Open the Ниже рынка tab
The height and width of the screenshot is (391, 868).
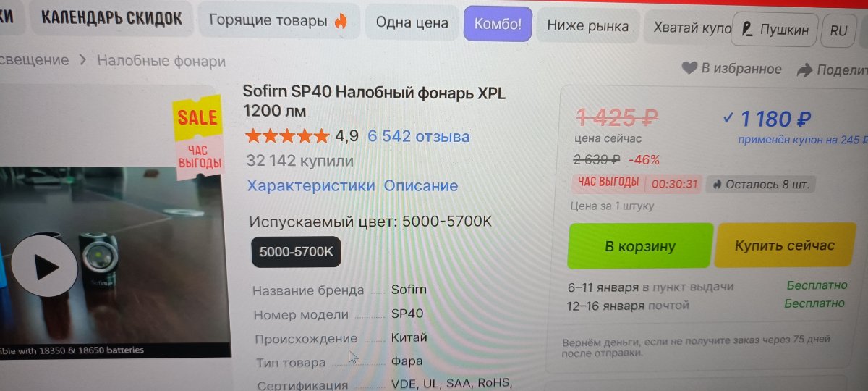(587, 27)
